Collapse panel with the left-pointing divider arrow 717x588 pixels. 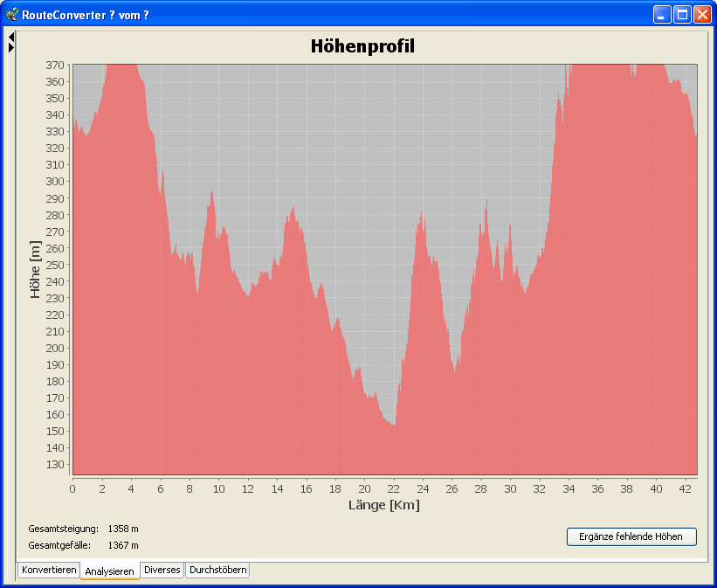click(11, 37)
